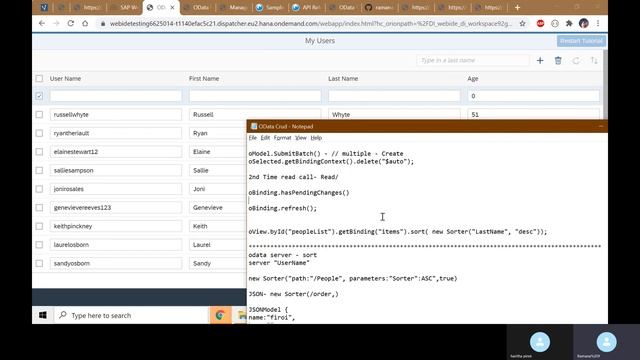Select the keithpinckney row checkbox
640x360 pixels.
(x=39, y=226)
